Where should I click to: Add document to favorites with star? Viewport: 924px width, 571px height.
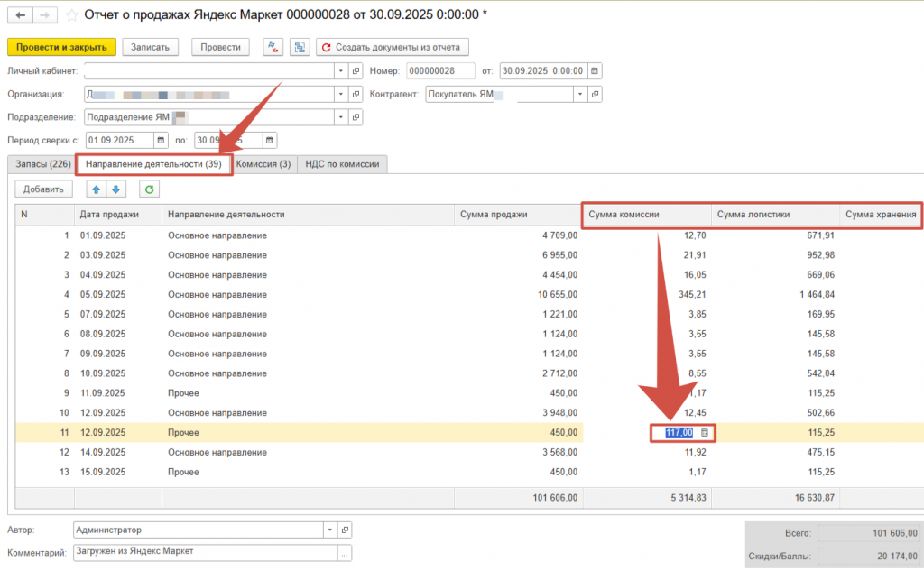coord(71,15)
